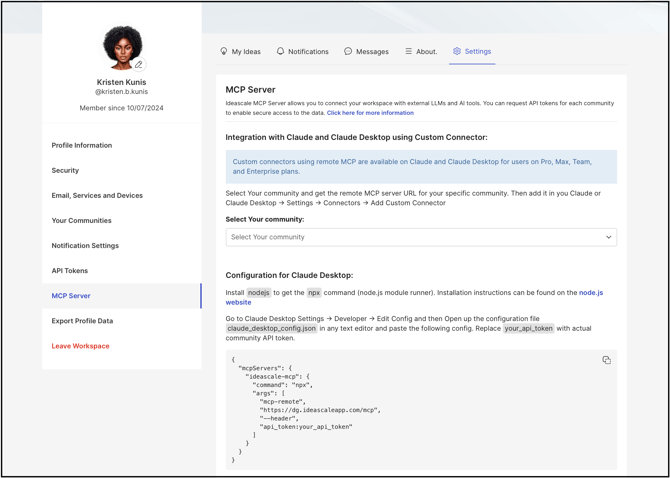
Task: Click the bell icon beside Notifications
Action: coord(280,51)
